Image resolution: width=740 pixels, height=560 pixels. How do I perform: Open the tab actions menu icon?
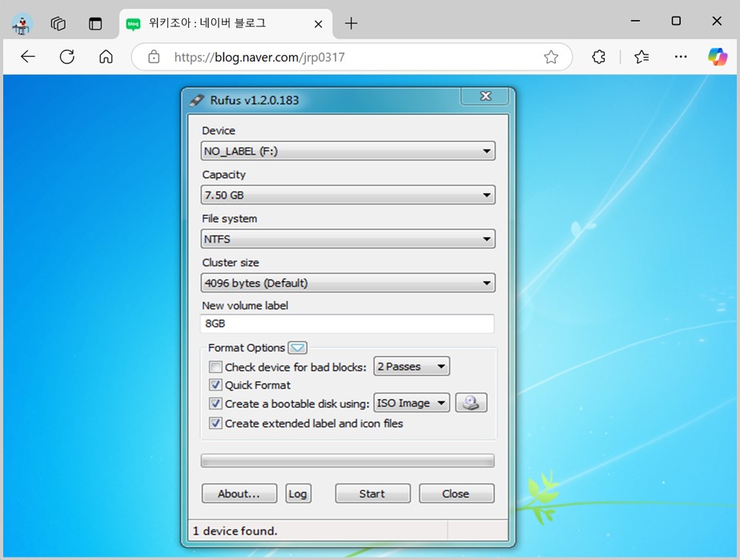point(95,23)
